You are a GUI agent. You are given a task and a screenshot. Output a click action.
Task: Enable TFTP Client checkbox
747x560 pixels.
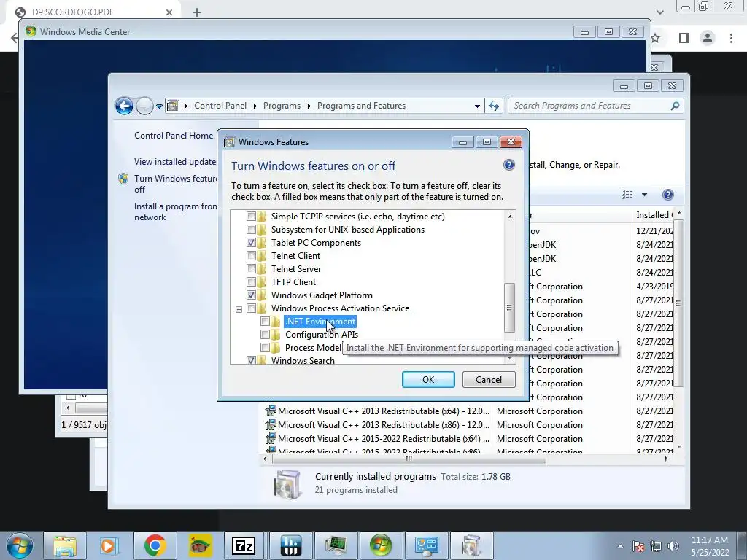[251, 282]
